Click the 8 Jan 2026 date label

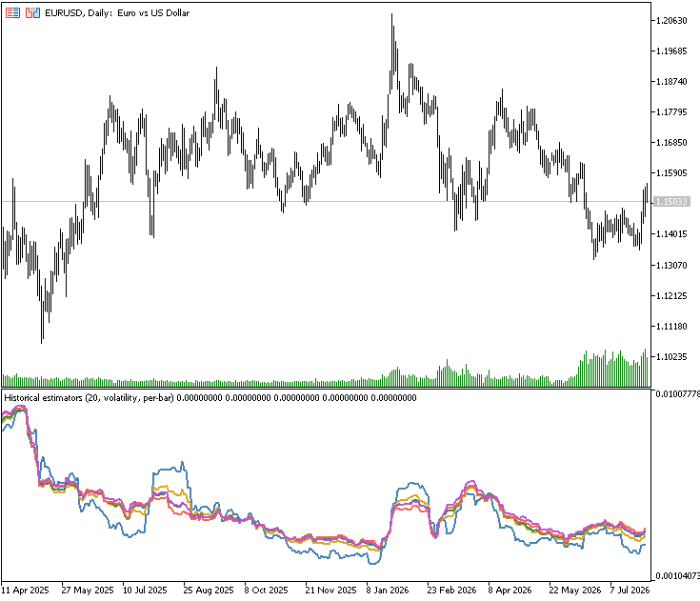click(x=388, y=590)
